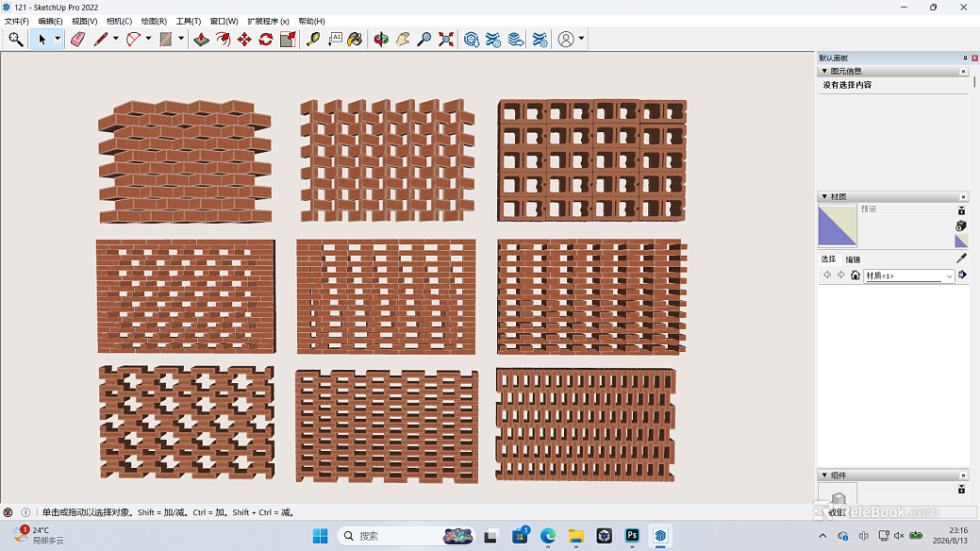Open the Windows Start button
Viewport: 980px width, 551px height.
click(320, 536)
